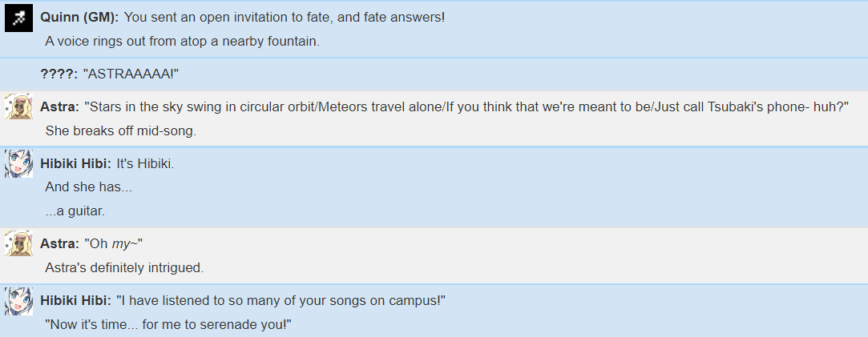Click the "I have listened to so many" message text
Image resolution: width=868 pixels, height=337 pixels.
click(x=281, y=300)
